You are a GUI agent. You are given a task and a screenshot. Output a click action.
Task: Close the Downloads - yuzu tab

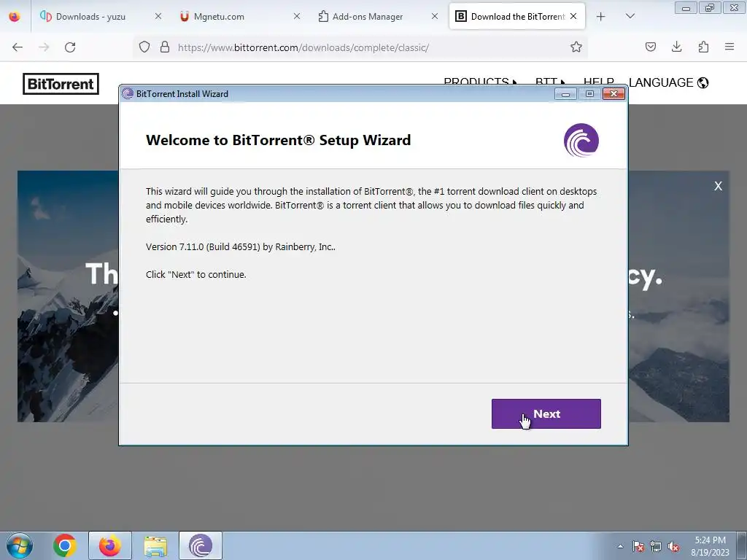(x=158, y=16)
